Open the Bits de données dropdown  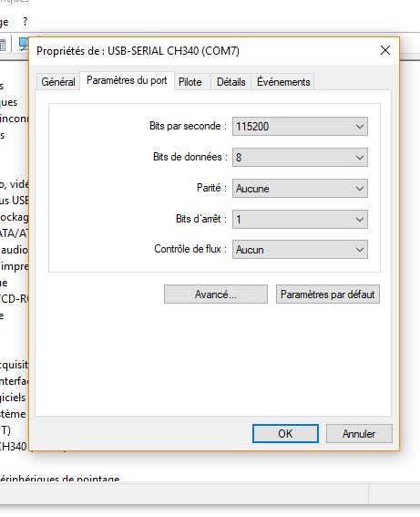(x=300, y=157)
